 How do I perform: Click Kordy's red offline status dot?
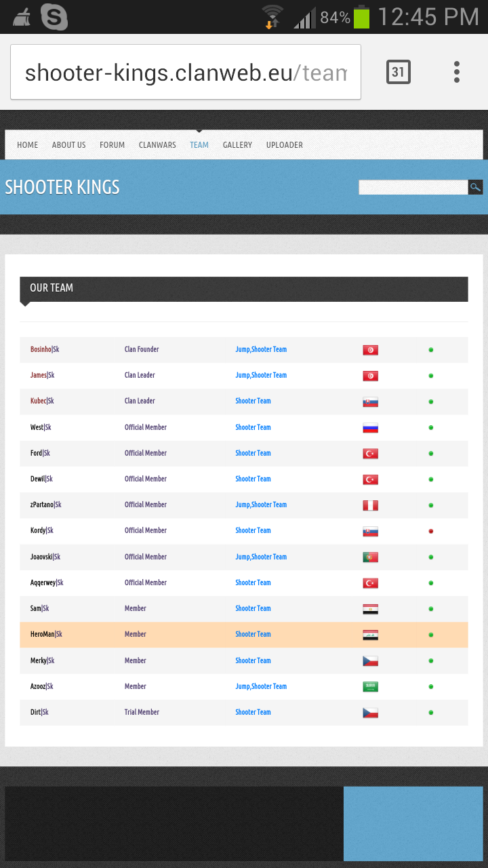(431, 532)
